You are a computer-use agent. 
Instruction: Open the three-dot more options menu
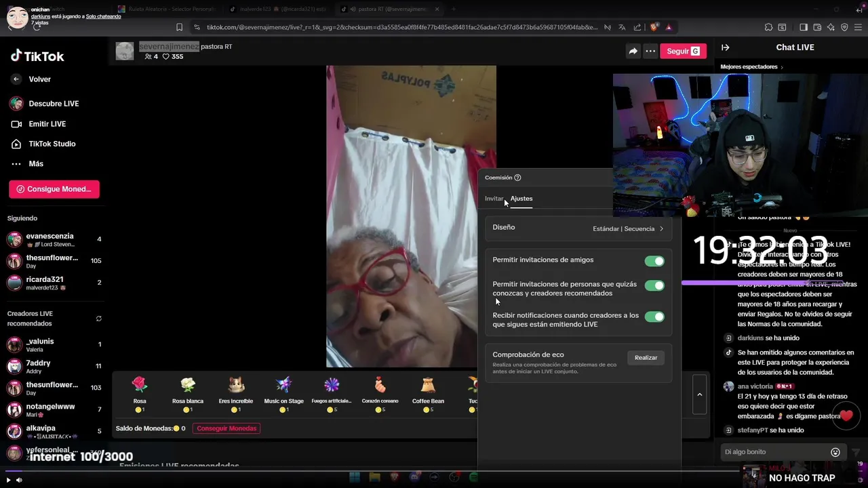click(x=650, y=51)
